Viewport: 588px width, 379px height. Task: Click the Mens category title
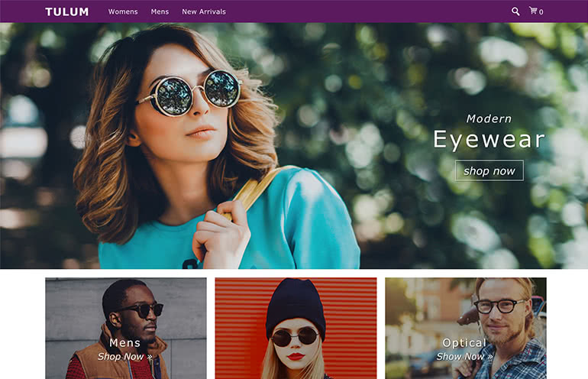(124, 343)
